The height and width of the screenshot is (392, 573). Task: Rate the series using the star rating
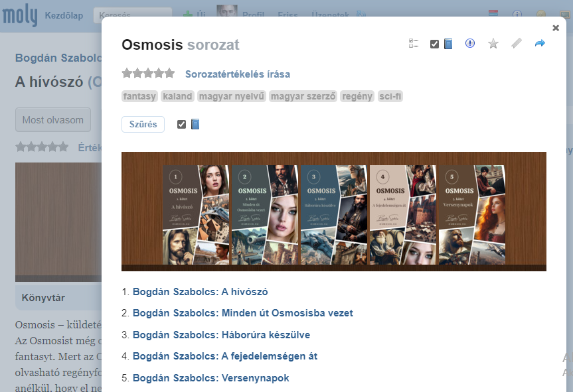148,74
